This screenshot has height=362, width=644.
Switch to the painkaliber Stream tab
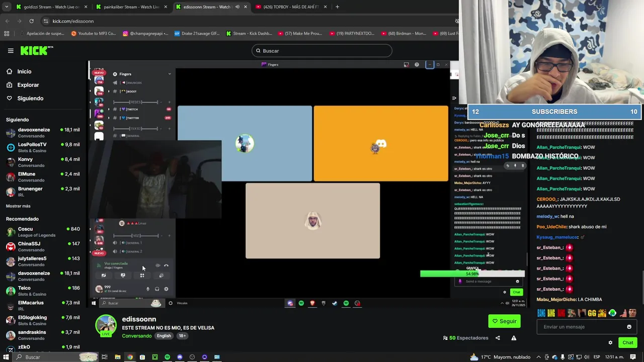(131, 7)
